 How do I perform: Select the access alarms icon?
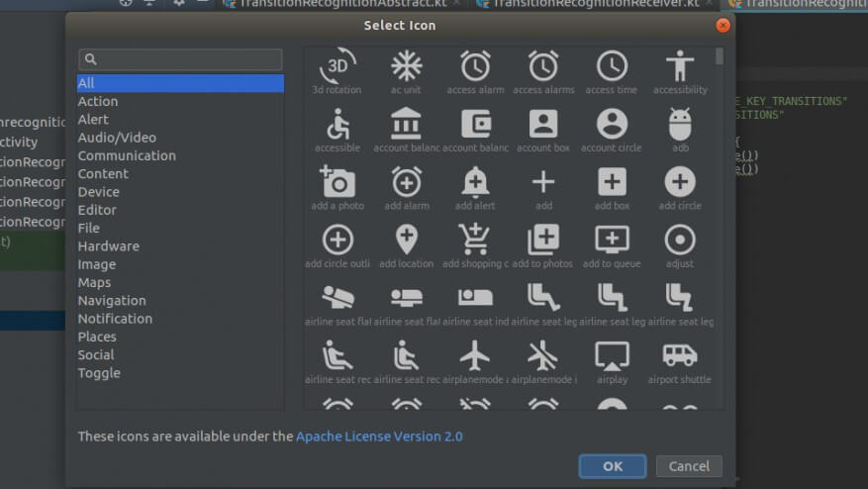pyautogui.click(x=543, y=66)
